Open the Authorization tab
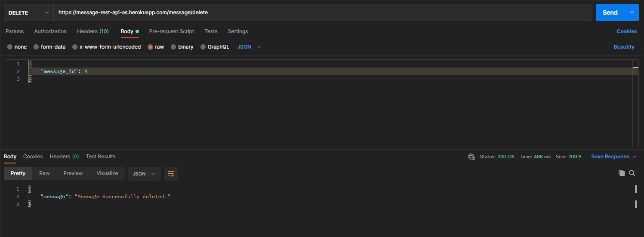644x237 pixels. pyautogui.click(x=50, y=31)
